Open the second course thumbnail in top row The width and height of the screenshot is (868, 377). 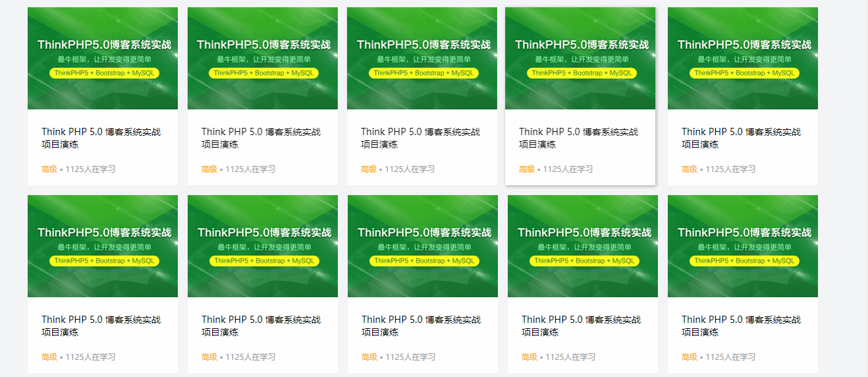coord(263,58)
